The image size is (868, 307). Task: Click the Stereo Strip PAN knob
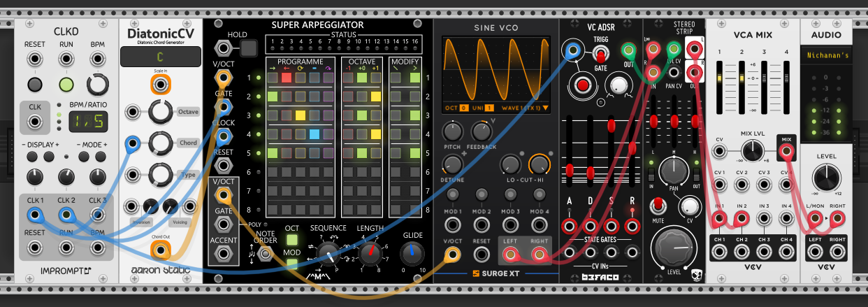click(x=672, y=171)
